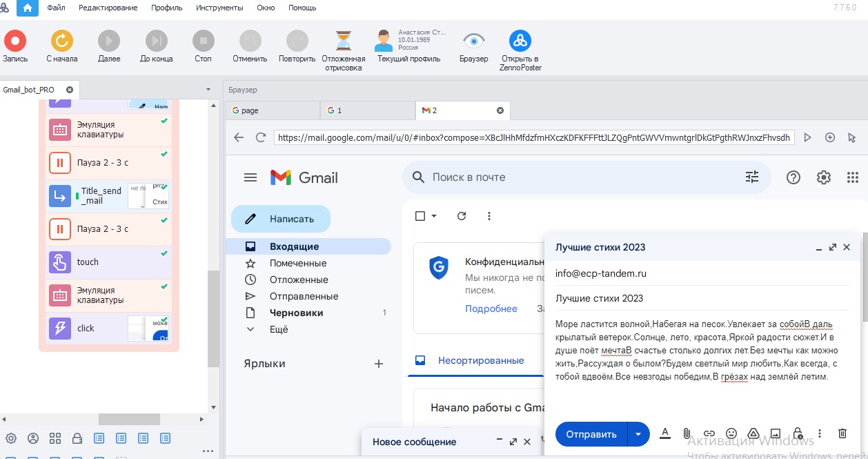Screen dimensions: 868x459
Task: Open Черновики folder
Action: coord(297,313)
